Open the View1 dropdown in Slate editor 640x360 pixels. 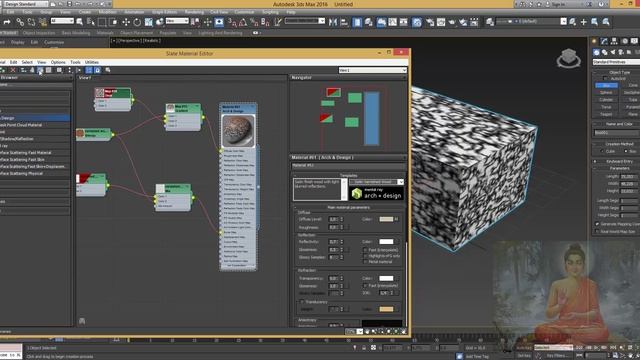[373, 70]
